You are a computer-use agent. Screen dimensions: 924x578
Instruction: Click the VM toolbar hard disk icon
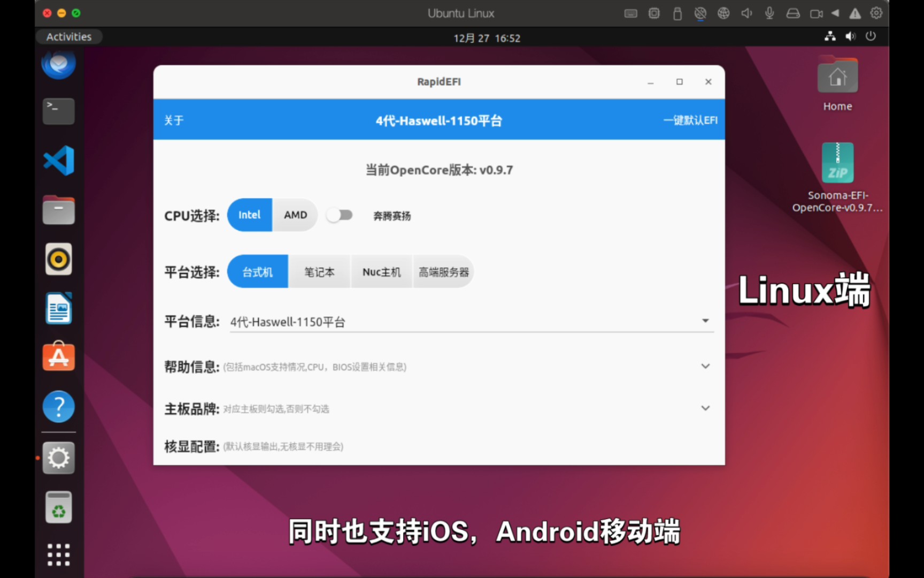[793, 13]
